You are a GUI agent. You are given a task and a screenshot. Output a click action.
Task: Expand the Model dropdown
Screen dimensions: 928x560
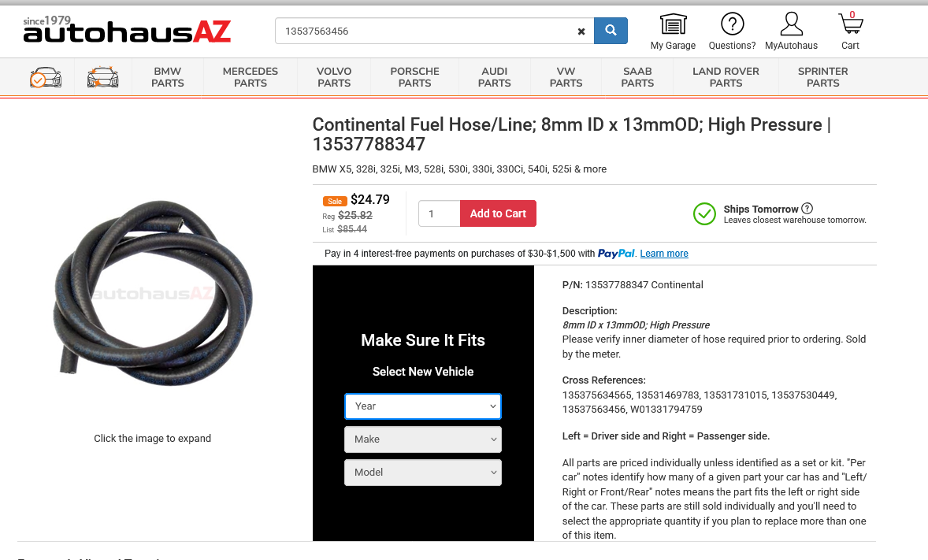click(423, 473)
